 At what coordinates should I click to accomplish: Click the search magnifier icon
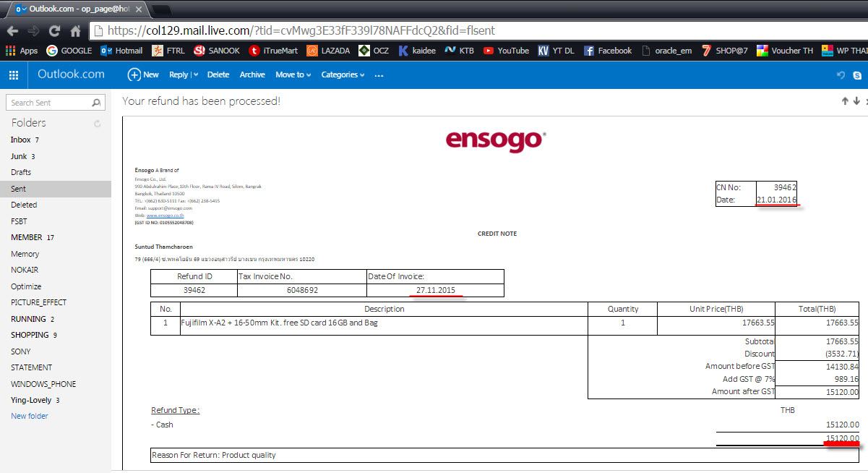(x=97, y=103)
